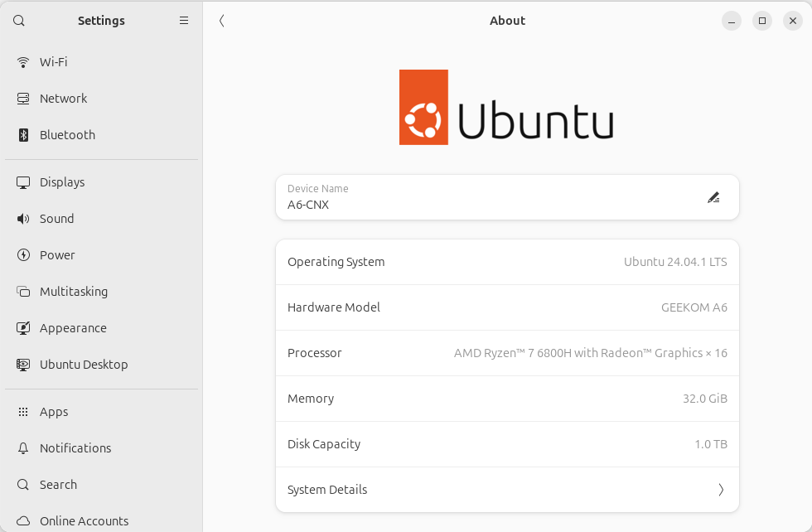This screenshot has width=812, height=532.
Task: Maximize the Settings window
Action: click(x=761, y=21)
